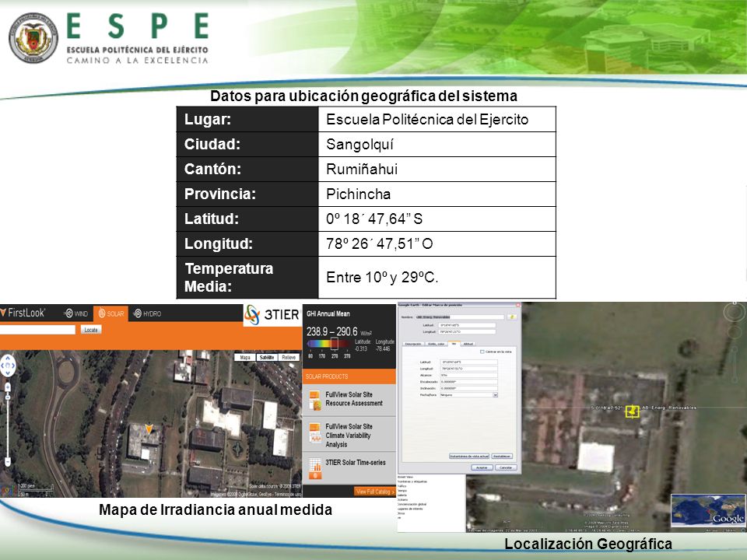Click the yellow pushpin icon button in dialog
Viewport: 747px width, 560px height.
(x=512, y=317)
